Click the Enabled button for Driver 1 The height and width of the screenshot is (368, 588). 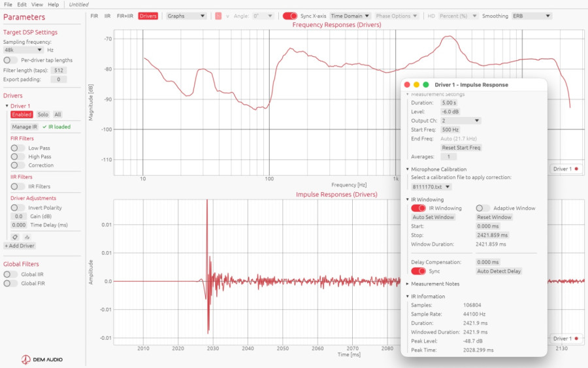(22, 114)
